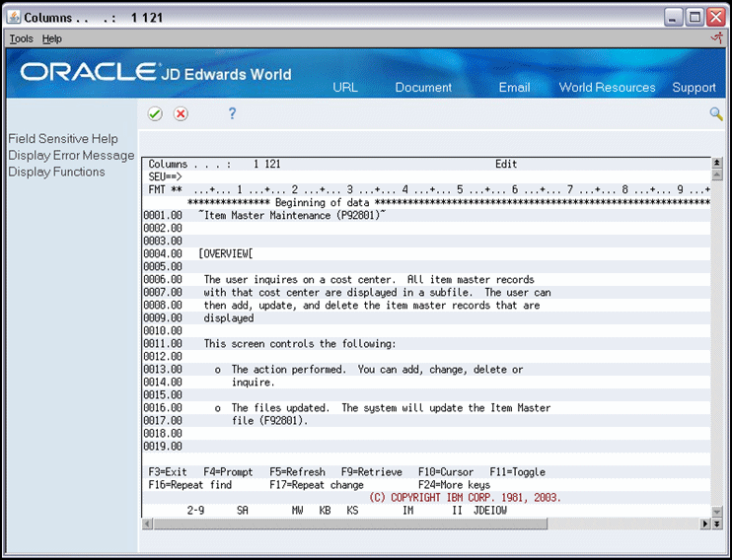Click the SEU==> command input line
Image resolution: width=732 pixels, height=560 pixels.
tap(426, 176)
